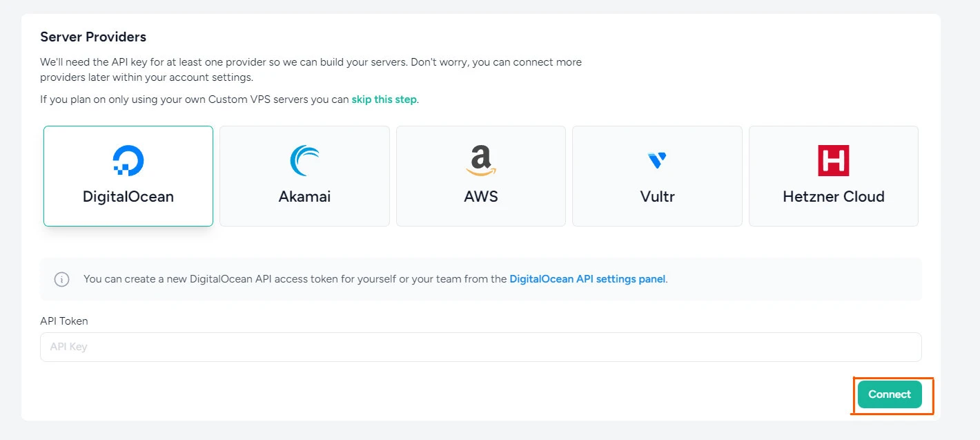Select the Vultr logo icon
Image resolution: width=980 pixels, height=440 pixels.
(x=656, y=160)
